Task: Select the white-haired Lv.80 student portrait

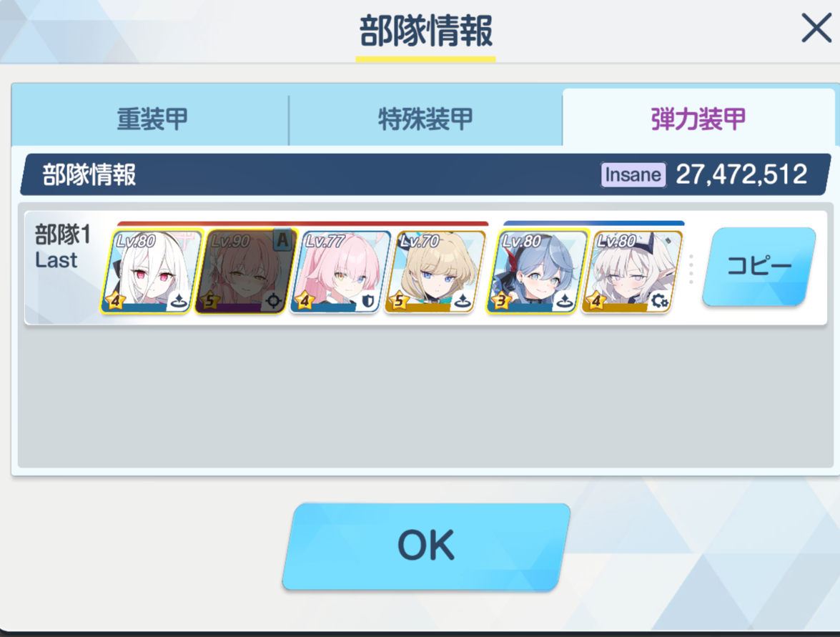Action: pyautogui.click(x=152, y=271)
